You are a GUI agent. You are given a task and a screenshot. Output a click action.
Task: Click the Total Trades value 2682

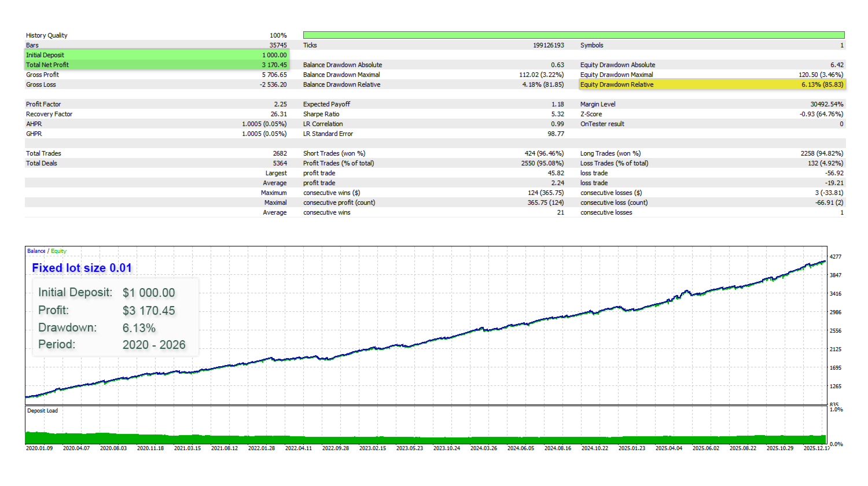(280, 153)
